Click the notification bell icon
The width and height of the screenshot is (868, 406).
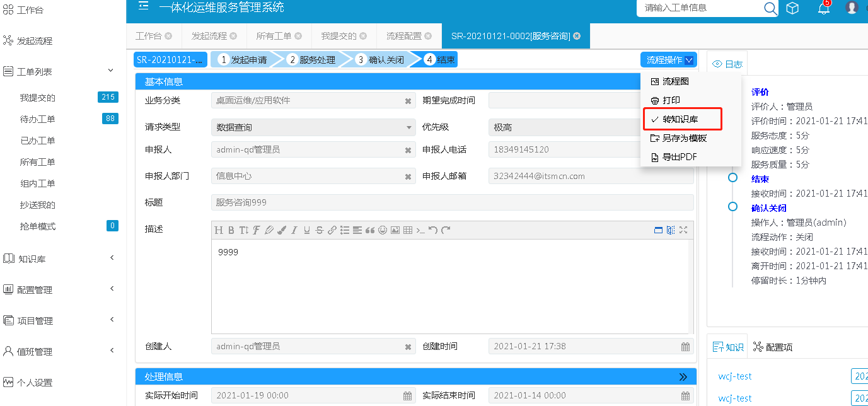click(823, 8)
